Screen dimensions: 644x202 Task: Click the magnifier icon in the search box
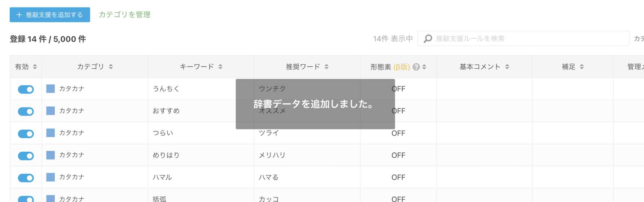click(x=428, y=39)
